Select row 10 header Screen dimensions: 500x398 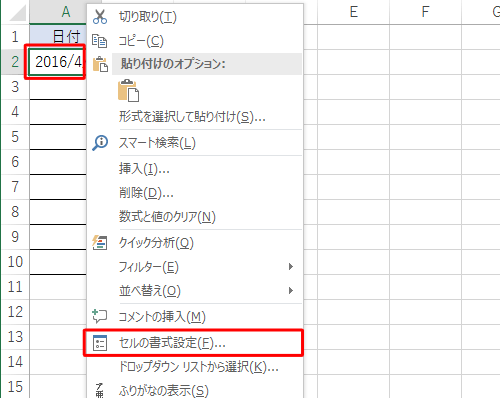[x=15, y=262]
